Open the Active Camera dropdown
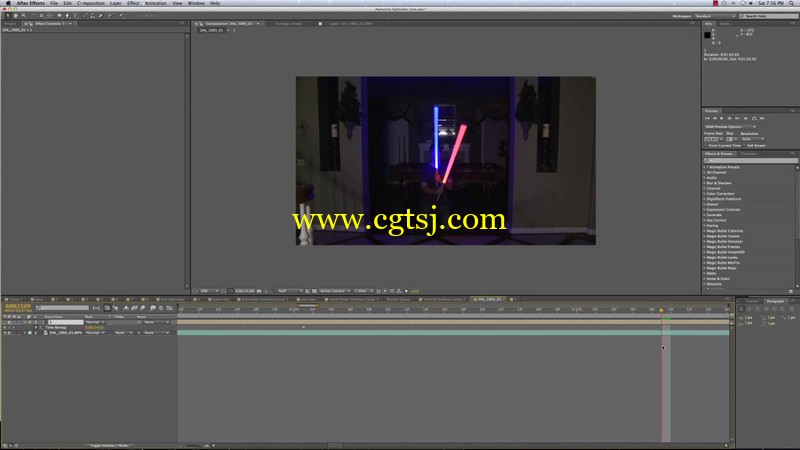 pyautogui.click(x=335, y=291)
